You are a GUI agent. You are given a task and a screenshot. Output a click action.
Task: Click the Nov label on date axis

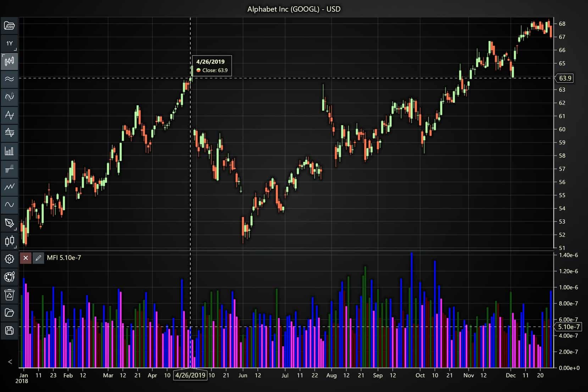(468, 375)
